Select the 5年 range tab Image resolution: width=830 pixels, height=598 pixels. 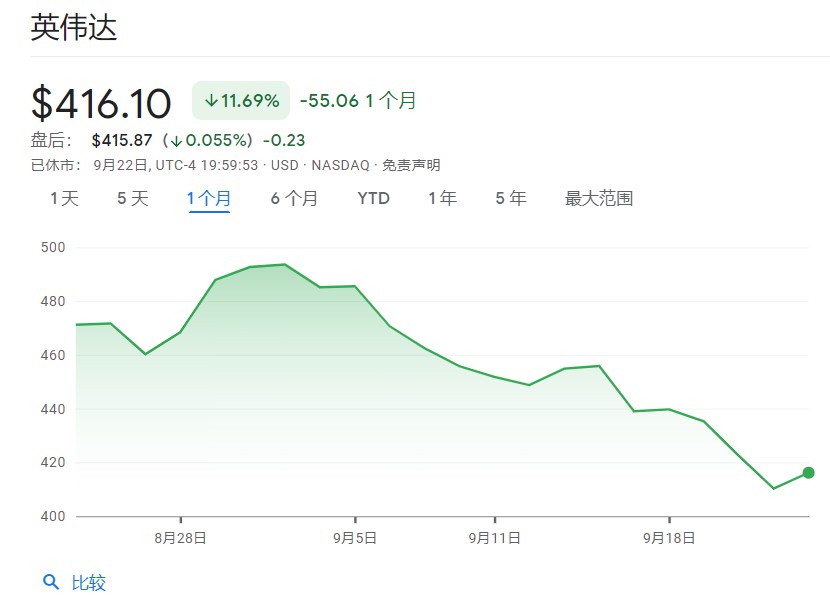click(x=510, y=198)
